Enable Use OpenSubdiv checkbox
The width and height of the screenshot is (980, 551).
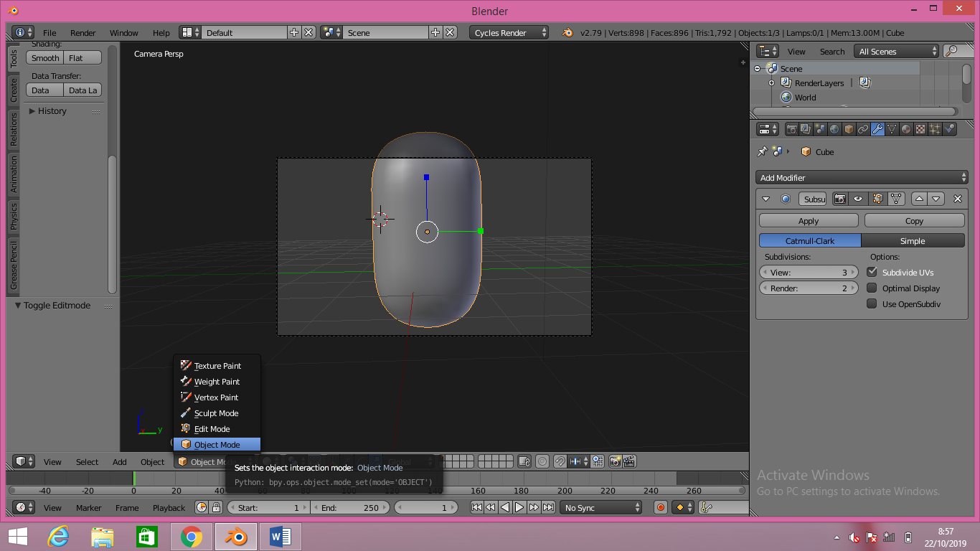tap(872, 303)
